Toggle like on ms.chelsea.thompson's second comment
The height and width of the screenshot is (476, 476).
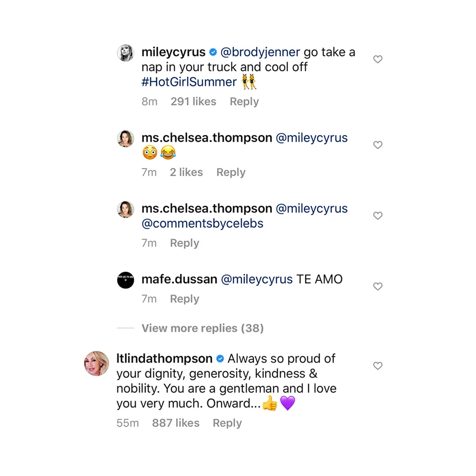point(377,215)
